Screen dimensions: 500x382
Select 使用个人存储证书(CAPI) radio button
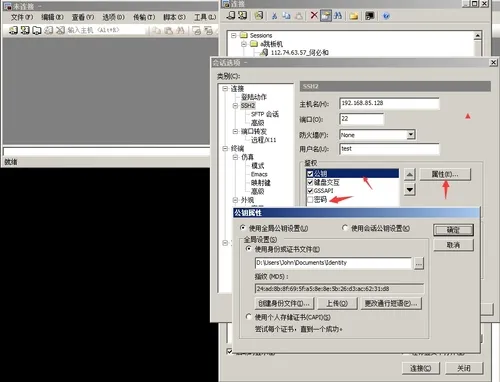249,316
